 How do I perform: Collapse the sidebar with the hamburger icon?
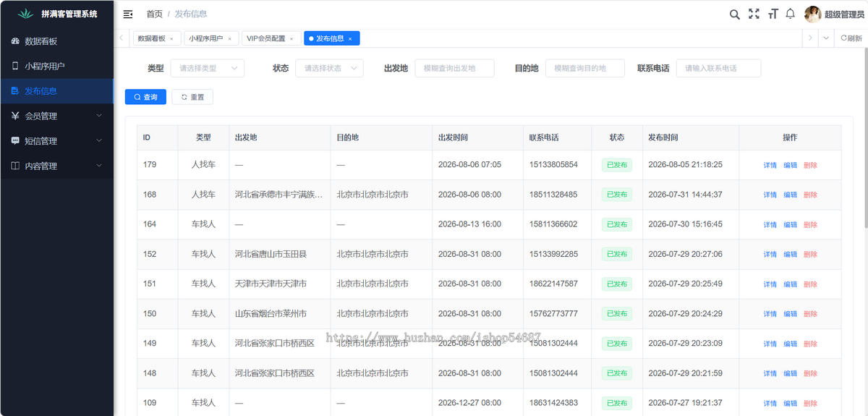(x=128, y=14)
